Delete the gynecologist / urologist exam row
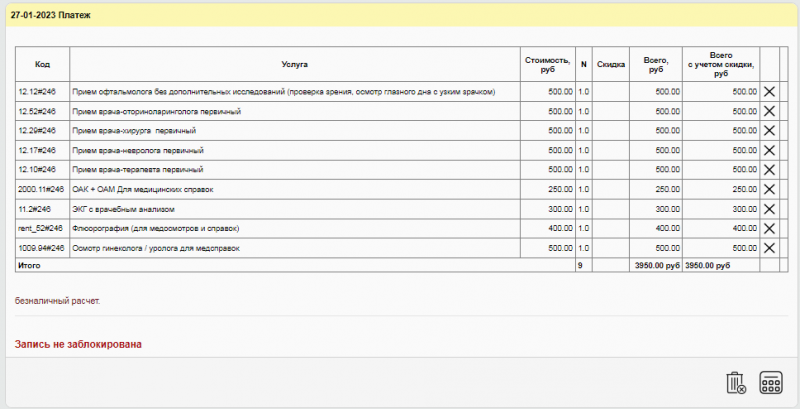Viewport: 800px width, 409px height. (x=769, y=247)
